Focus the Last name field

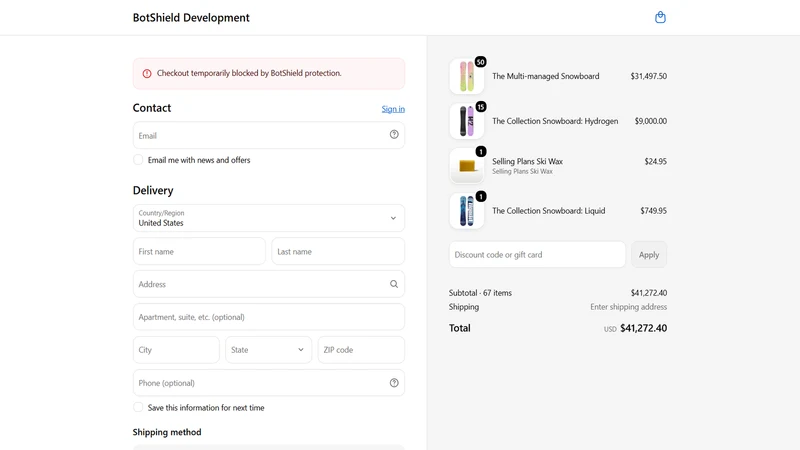(338, 252)
